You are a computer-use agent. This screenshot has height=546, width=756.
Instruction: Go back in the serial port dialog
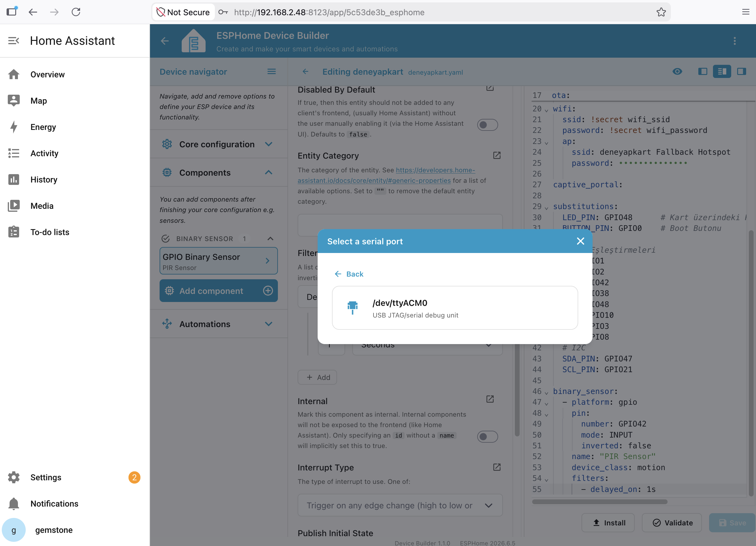tap(349, 274)
